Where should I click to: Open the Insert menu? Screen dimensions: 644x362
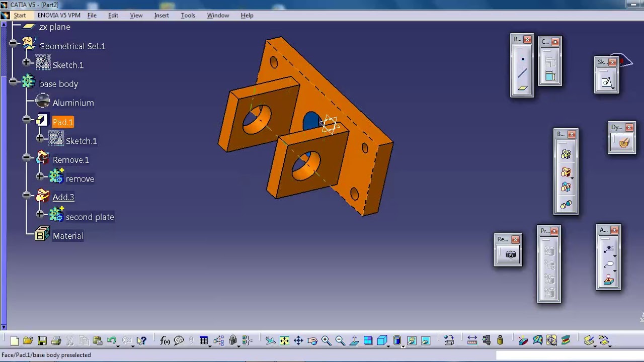(162, 15)
